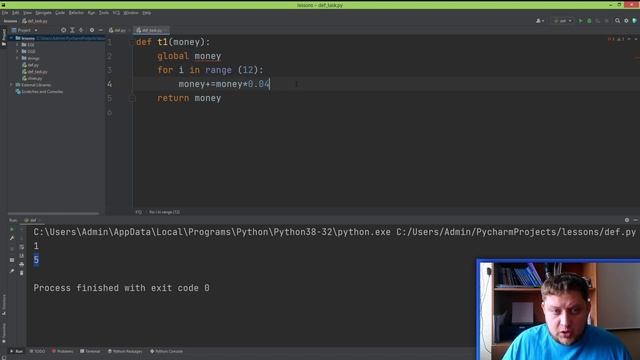Hide the Project panel with minus icon
640x360 pixels.
click(100, 30)
